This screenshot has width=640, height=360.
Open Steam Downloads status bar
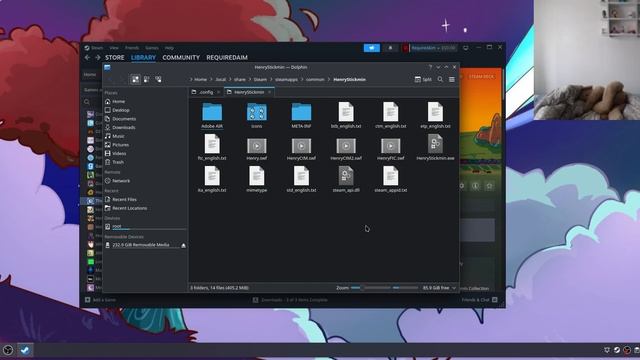[290, 300]
